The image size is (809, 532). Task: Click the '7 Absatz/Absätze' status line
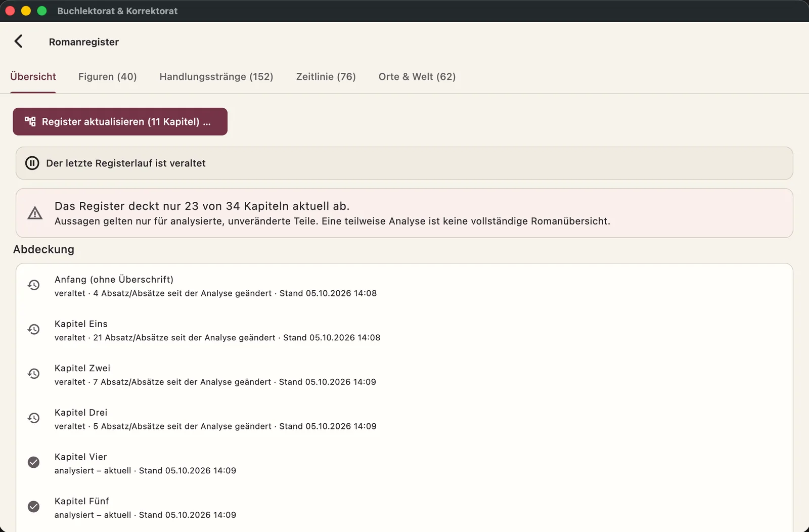[215, 382]
